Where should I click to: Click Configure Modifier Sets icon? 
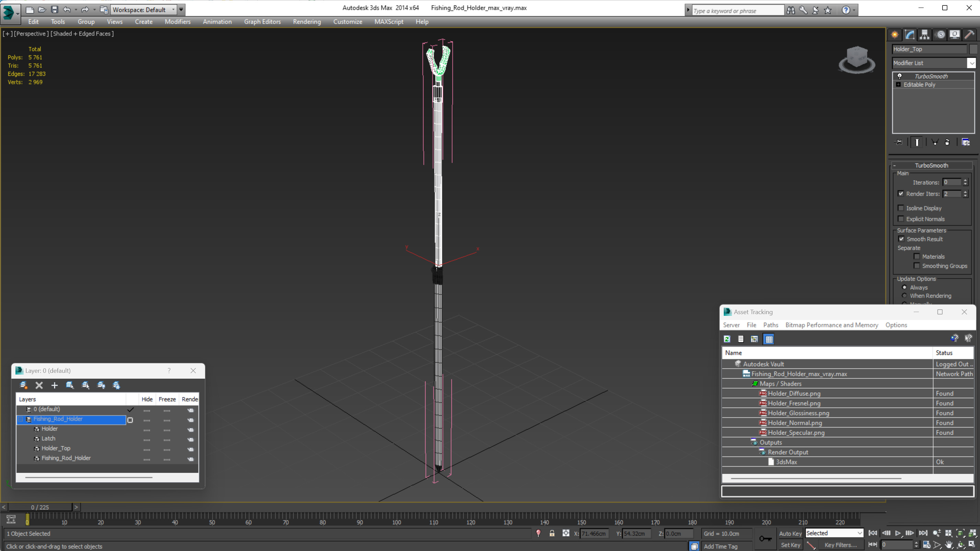click(966, 142)
